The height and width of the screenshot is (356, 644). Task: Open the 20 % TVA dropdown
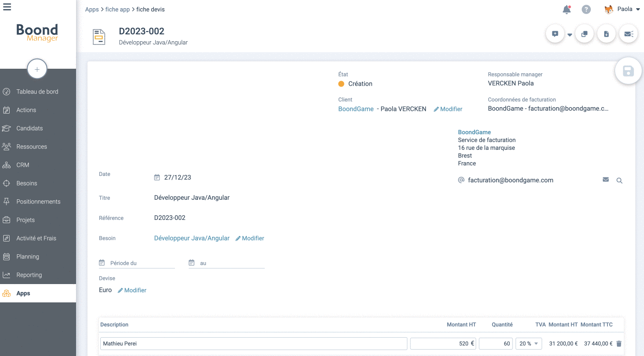point(529,344)
